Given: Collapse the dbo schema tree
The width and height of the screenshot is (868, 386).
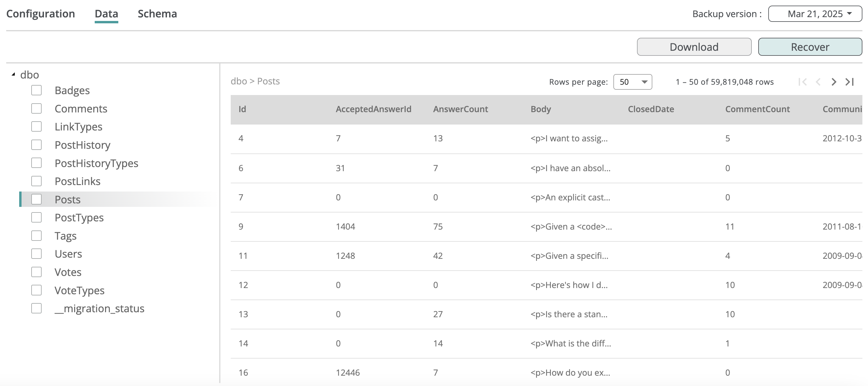Looking at the screenshot, I should 14,74.
